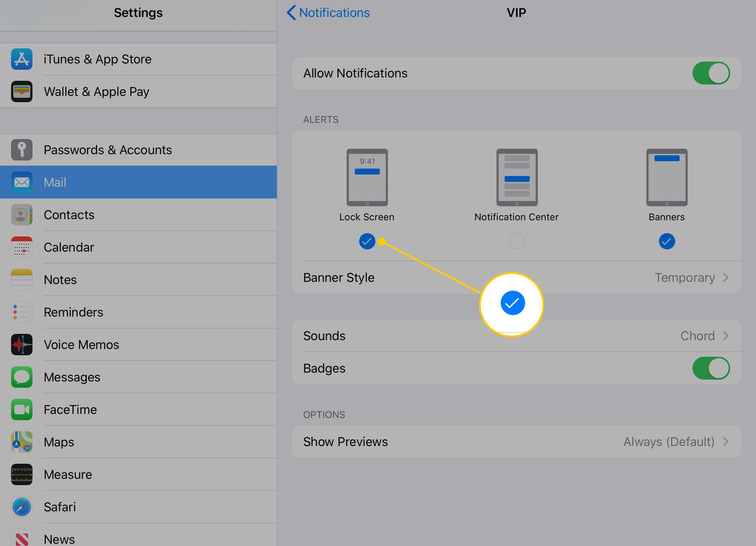Screen dimensions: 756x546
Task: Tap the Lock Screen label
Action: coord(367,217)
